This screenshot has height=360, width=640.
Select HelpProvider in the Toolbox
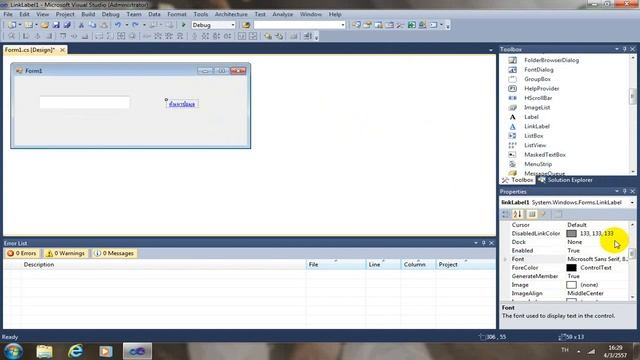pos(542,88)
